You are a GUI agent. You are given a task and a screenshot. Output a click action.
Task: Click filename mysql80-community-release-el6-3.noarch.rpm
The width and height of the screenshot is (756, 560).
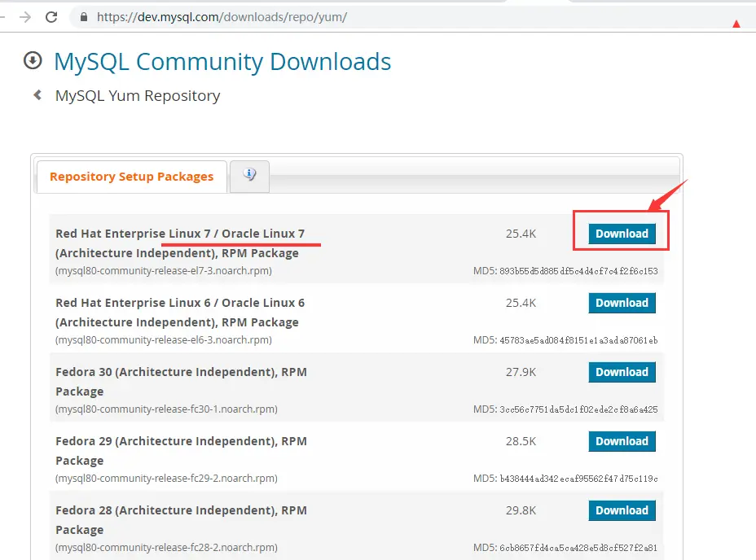(x=164, y=340)
